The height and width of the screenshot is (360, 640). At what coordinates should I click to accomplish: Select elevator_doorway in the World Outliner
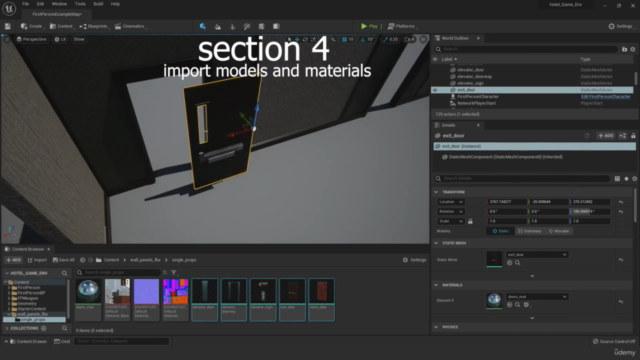point(474,76)
